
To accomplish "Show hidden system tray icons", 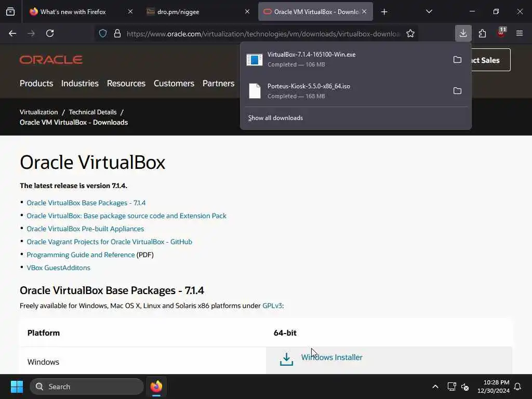I will coord(435,387).
